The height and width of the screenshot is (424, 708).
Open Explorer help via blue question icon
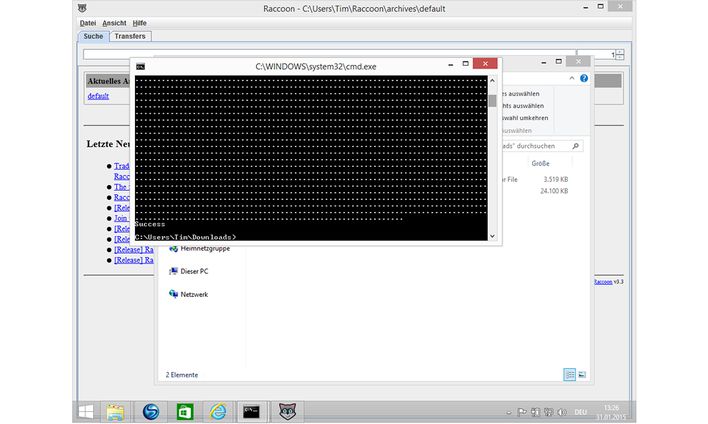click(584, 78)
